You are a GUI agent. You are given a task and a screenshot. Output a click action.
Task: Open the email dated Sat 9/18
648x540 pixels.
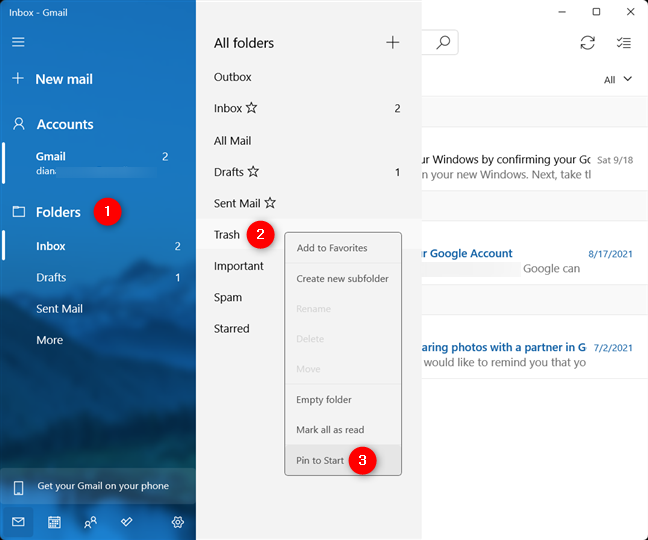[535, 159]
